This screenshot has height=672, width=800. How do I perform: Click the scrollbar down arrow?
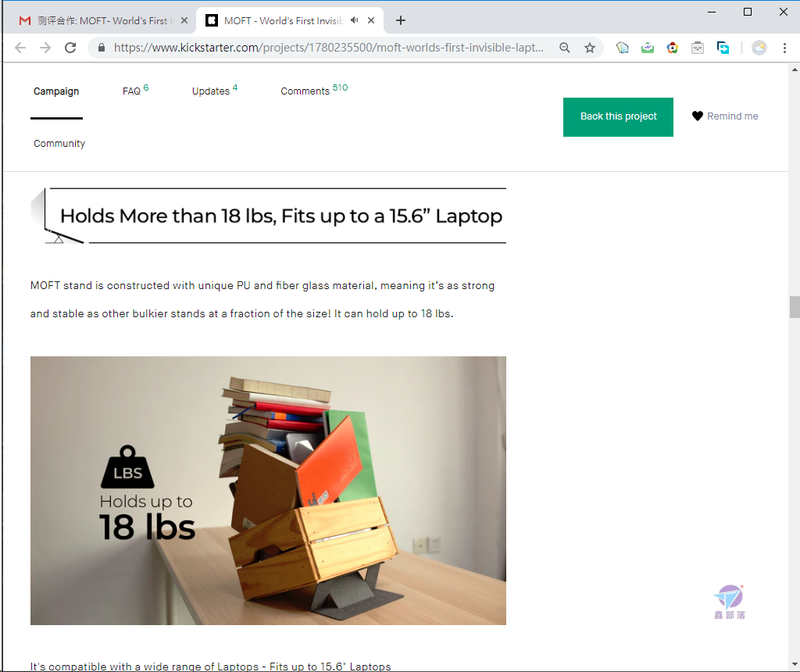point(795,664)
